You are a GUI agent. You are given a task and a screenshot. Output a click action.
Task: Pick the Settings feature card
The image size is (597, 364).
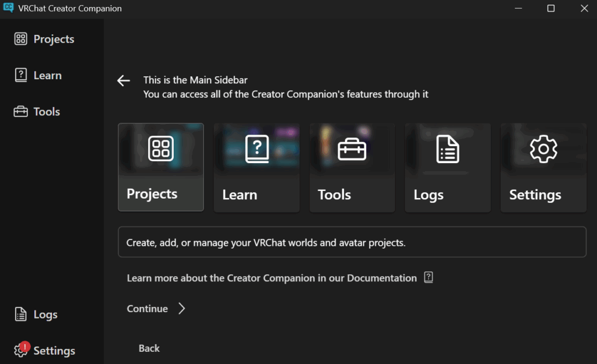(x=543, y=167)
